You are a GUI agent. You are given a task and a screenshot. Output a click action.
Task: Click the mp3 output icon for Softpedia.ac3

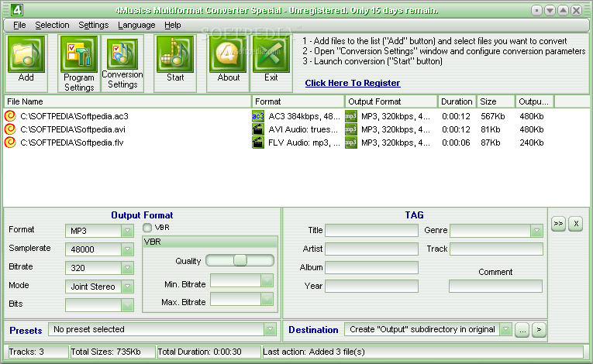tap(351, 116)
